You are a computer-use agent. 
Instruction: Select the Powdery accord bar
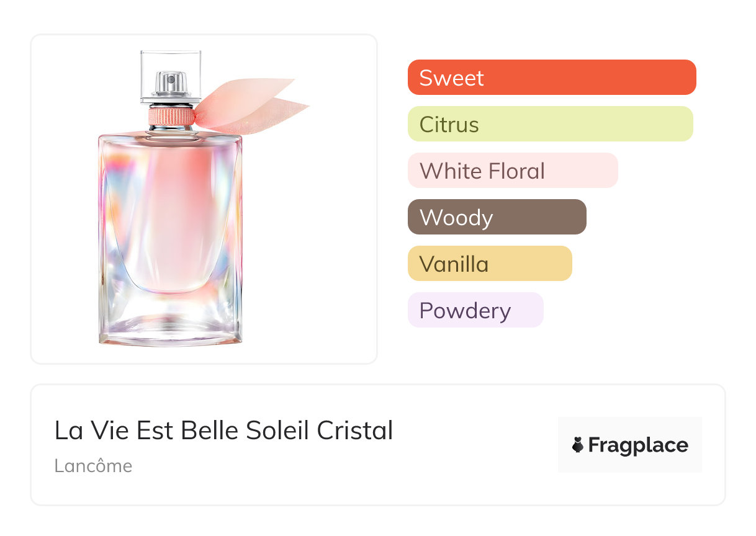coord(475,310)
